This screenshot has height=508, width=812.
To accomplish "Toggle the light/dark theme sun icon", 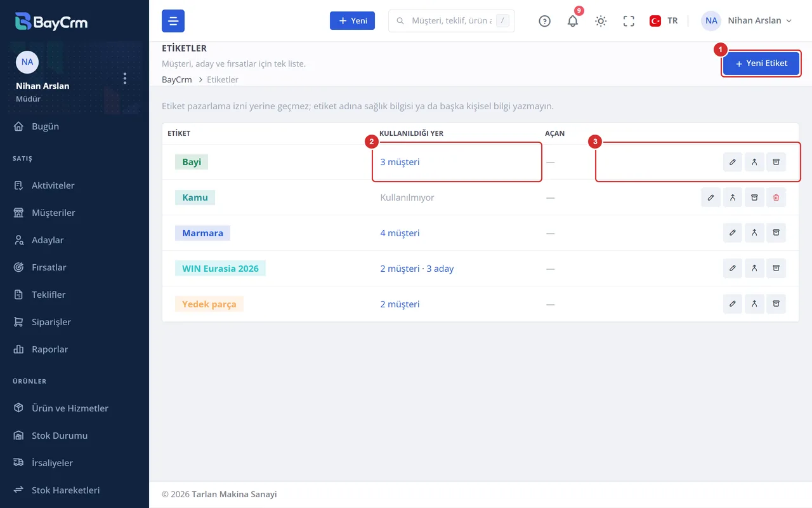I will [x=601, y=21].
